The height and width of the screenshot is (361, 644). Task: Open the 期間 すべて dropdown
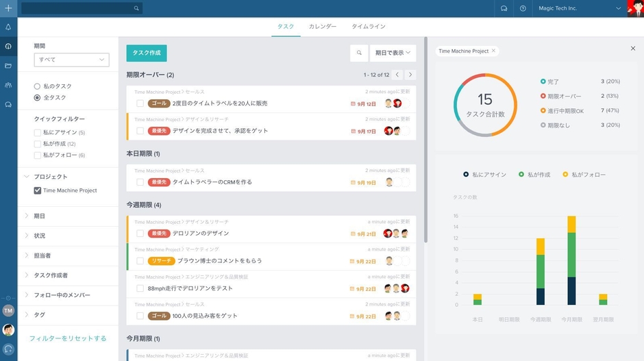[x=71, y=60]
